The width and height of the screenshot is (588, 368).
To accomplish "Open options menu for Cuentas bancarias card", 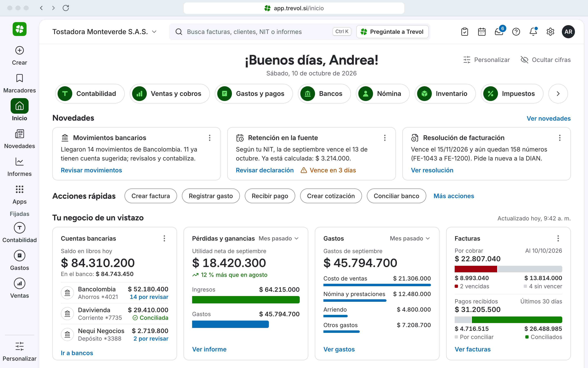I will [164, 239].
